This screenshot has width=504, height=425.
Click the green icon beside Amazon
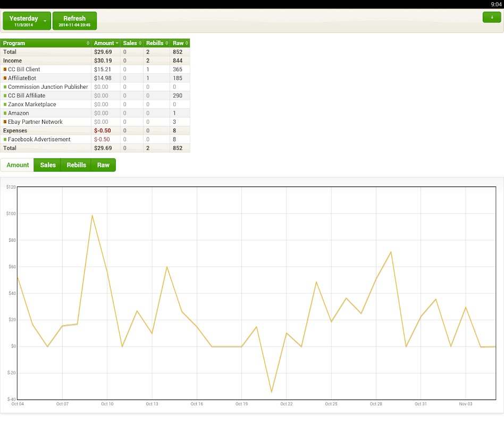(x=5, y=113)
